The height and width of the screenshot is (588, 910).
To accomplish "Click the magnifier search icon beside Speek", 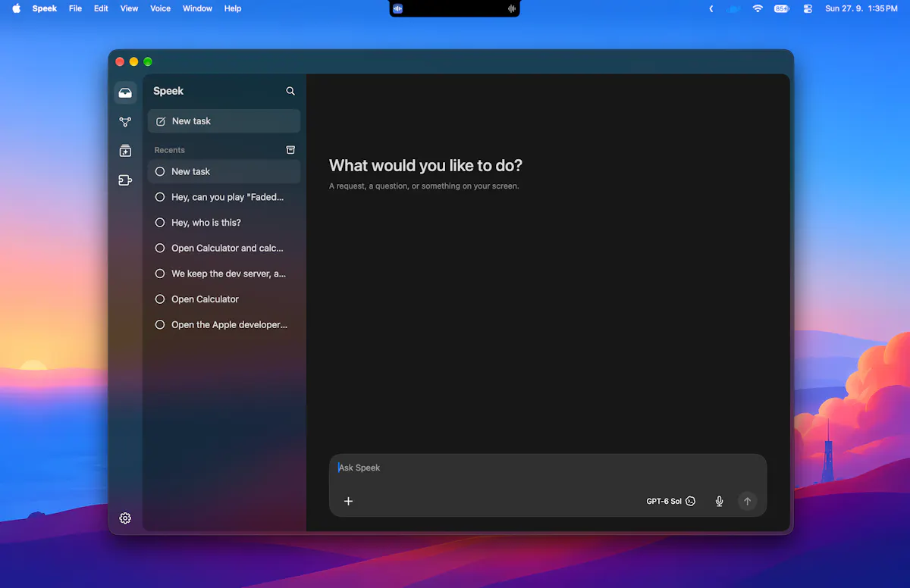I will 290,91.
